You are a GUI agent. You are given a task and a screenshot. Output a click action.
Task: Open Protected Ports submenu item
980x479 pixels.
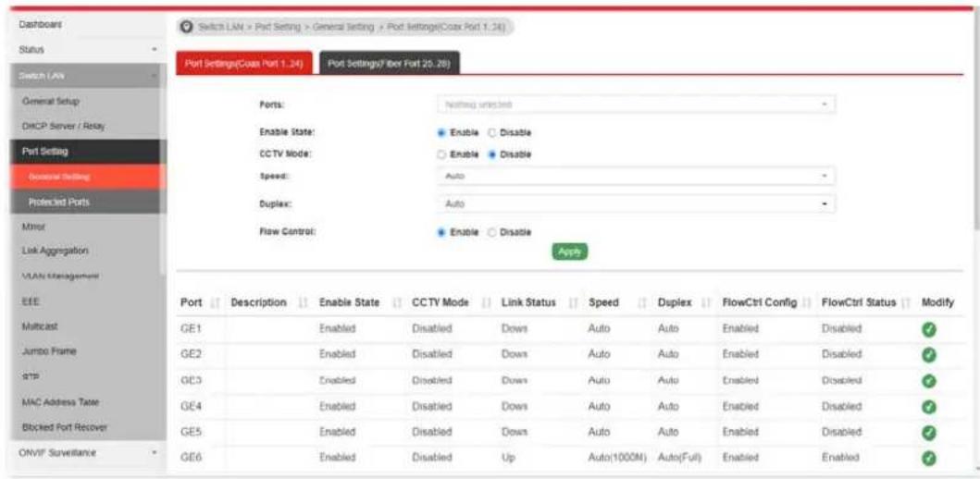coord(90,203)
